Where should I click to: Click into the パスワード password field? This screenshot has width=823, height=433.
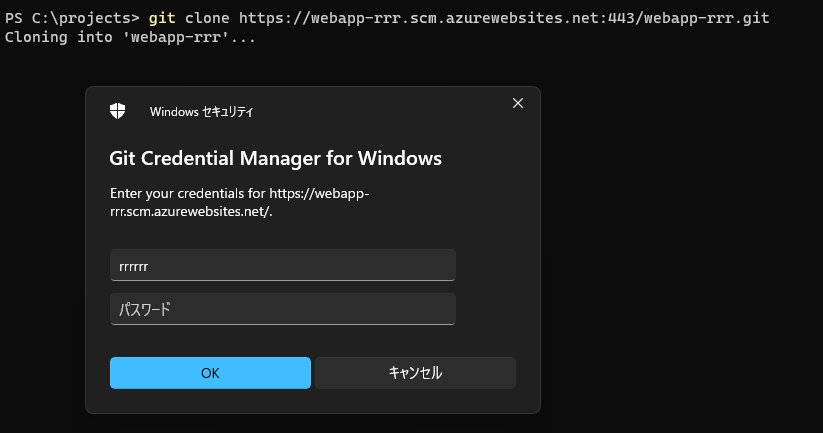(282, 309)
